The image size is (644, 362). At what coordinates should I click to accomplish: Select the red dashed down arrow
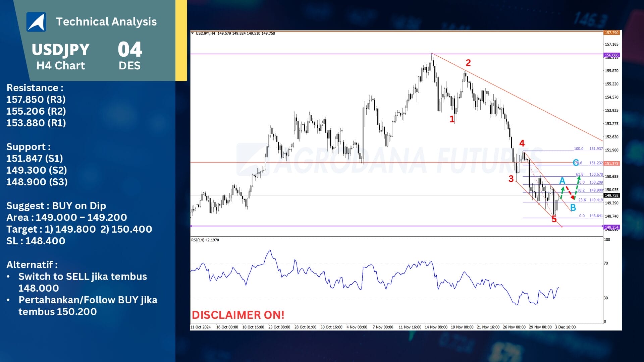click(570, 193)
